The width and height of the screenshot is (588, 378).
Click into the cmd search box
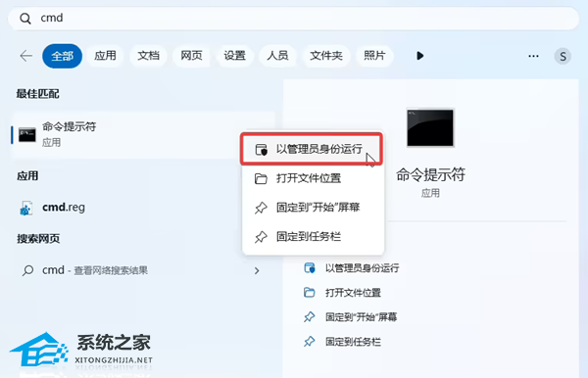(293, 18)
